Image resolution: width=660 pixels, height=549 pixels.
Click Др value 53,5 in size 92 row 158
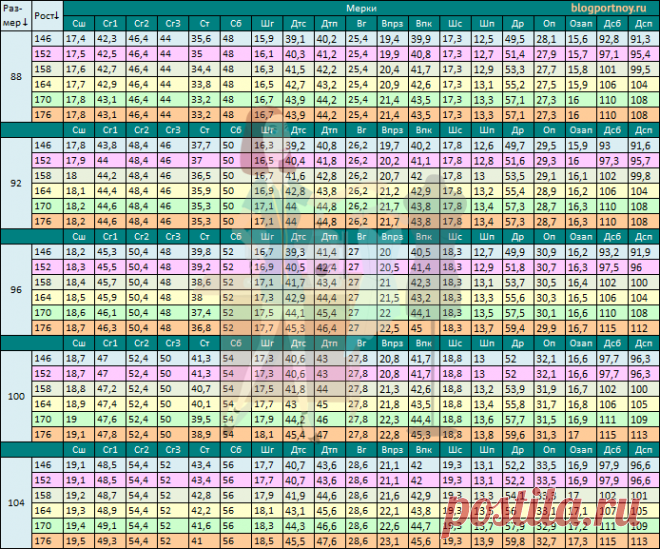[x=518, y=176]
